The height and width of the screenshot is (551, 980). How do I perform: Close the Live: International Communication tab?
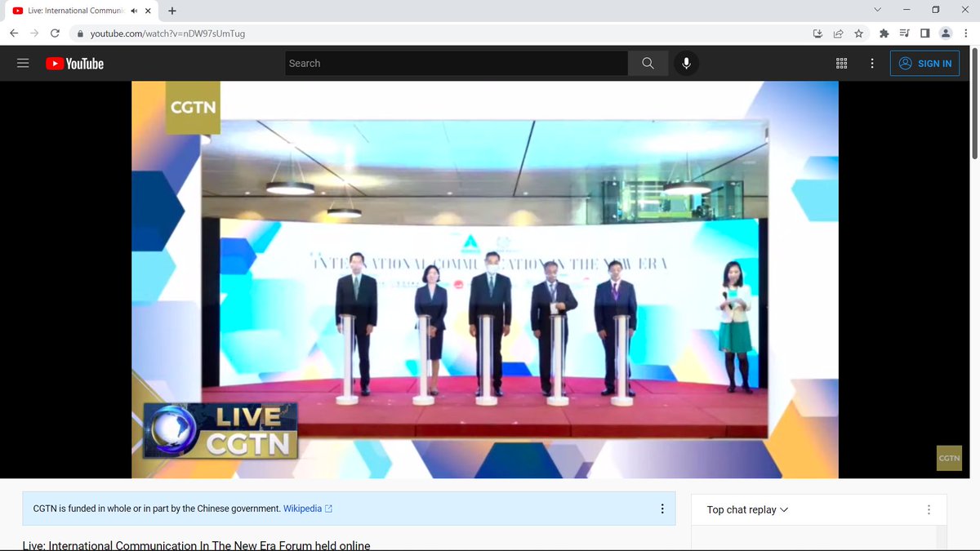tap(147, 11)
